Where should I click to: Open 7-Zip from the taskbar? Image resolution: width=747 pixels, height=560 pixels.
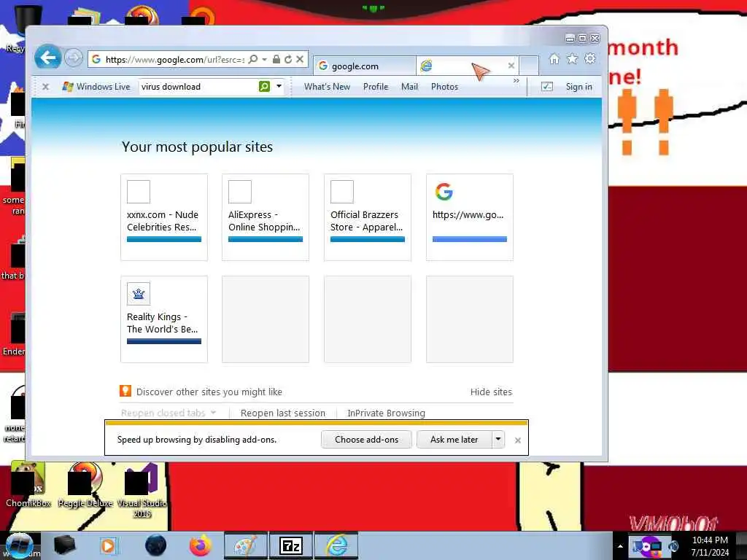pos(291,545)
